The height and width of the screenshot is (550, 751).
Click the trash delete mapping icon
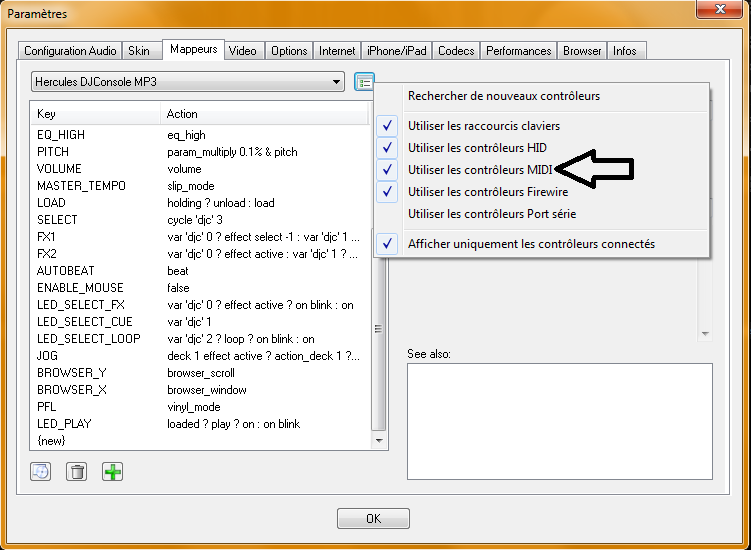(x=77, y=472)
